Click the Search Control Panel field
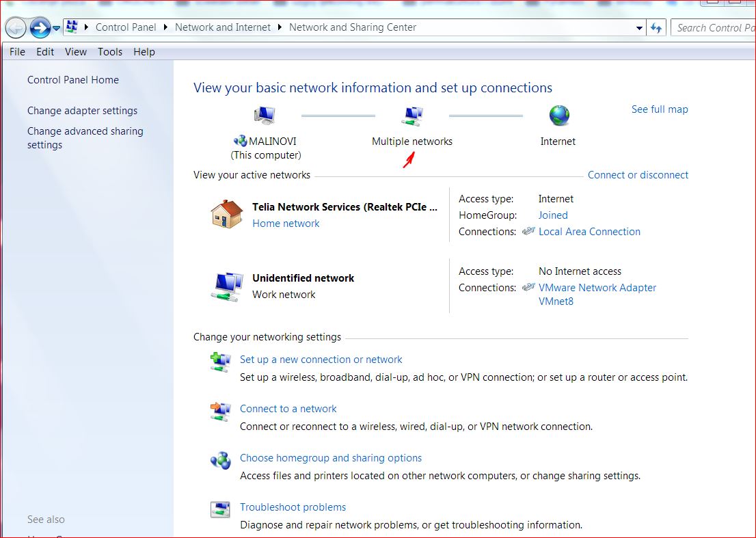Image resolution: width=756 pixels, height=538 pixels. pyautogui.click(x=711, y=28)
